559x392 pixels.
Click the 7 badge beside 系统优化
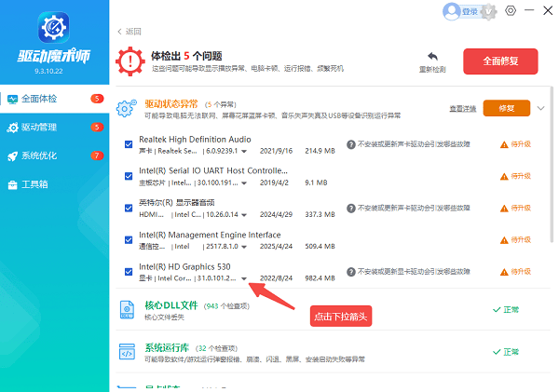97,155
